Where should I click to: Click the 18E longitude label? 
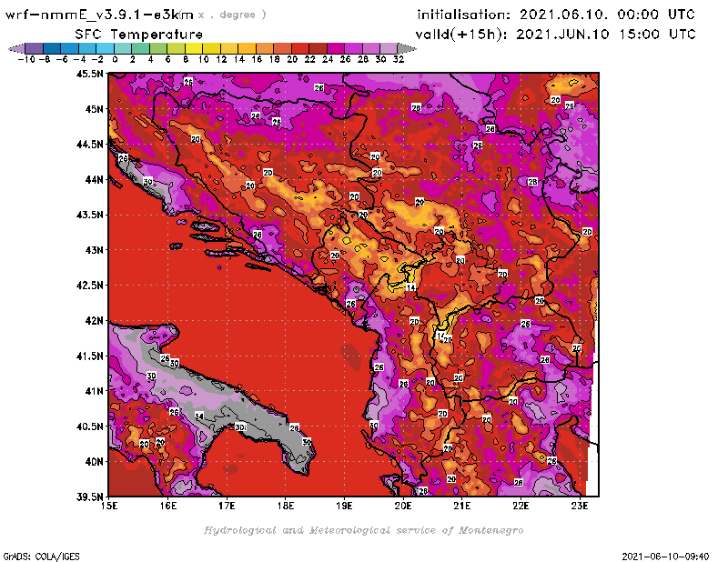pos(286,506)
